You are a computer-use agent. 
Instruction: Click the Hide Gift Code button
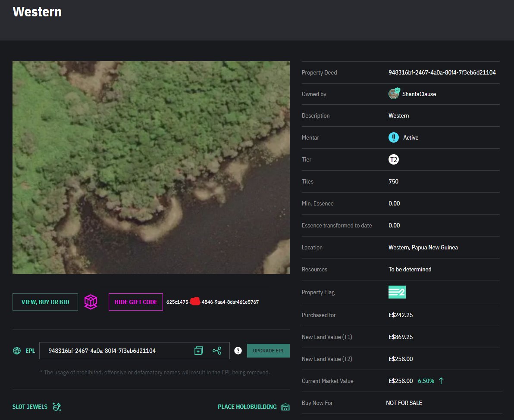[x=136, y=302]
